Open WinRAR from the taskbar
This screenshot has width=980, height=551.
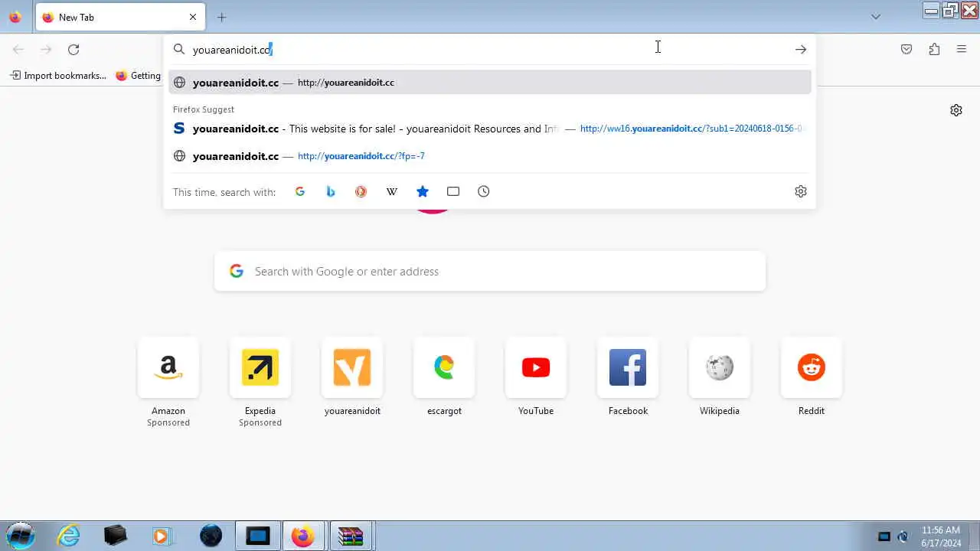coord(351,536)
